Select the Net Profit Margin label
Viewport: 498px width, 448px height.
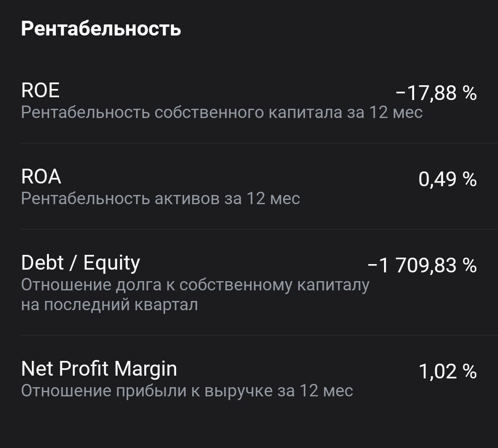click(x=99, y=369)
